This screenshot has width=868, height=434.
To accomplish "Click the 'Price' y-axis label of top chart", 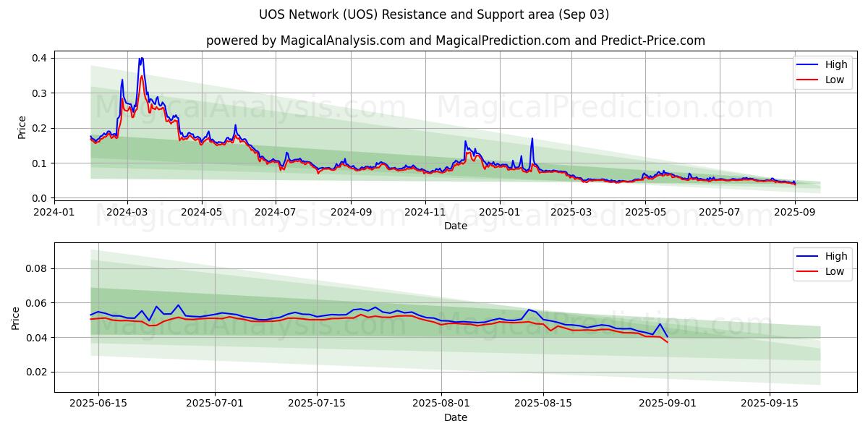I will coord(22,127).
